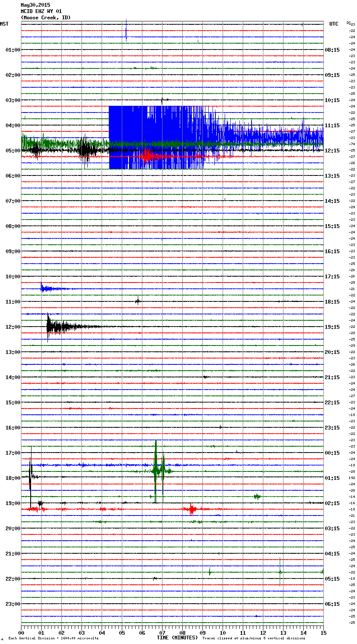Click the TIME (MINUTES) axis title
Screen dimensions: 357x644
click(x=177, y=638)
